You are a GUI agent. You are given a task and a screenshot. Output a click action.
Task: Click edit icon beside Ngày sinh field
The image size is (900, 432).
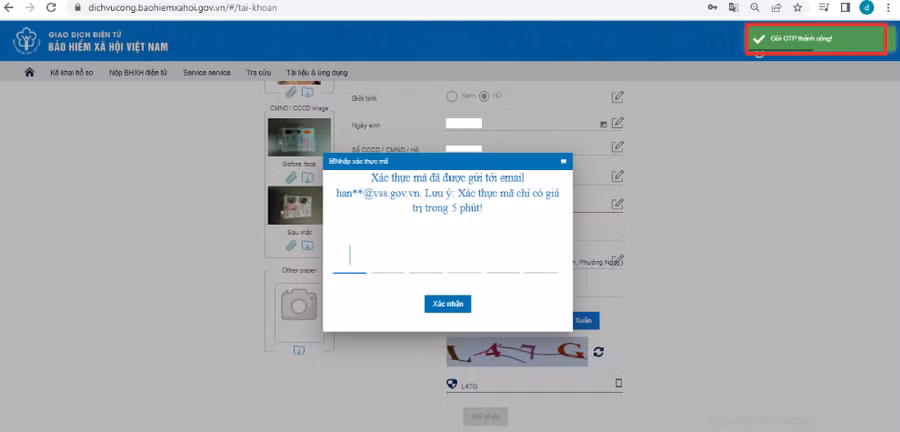point(618,123)
